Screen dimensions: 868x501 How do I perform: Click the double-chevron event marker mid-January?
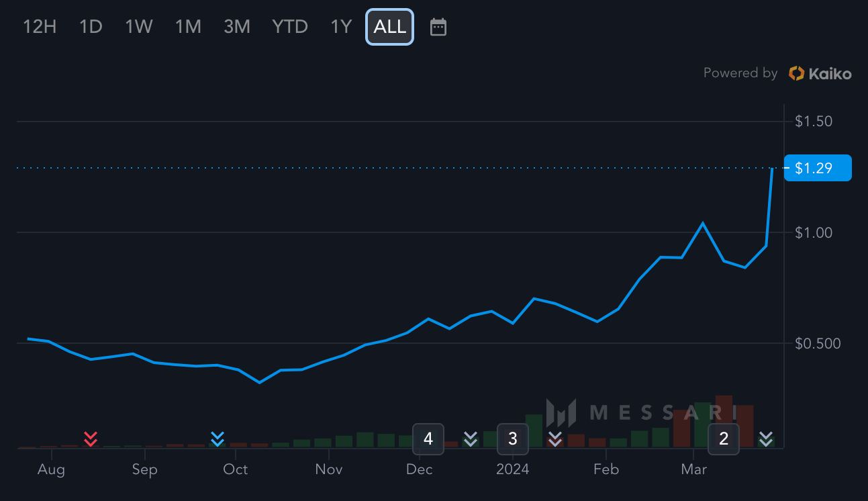554,439
